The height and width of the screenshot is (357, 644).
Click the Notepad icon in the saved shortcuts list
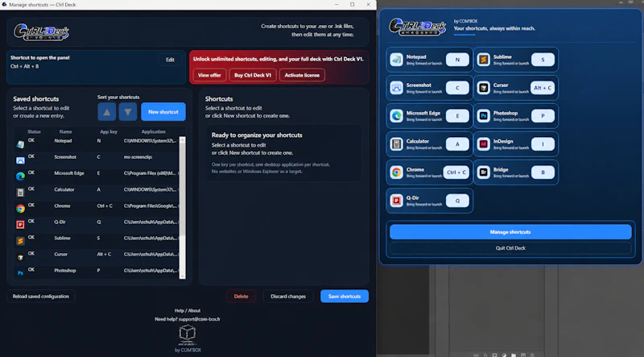20,144
